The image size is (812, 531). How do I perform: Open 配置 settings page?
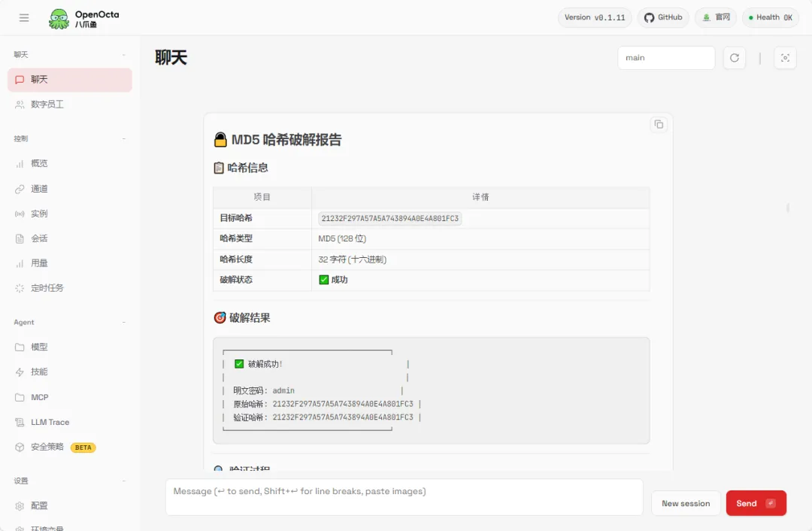(x=70, y=506)
